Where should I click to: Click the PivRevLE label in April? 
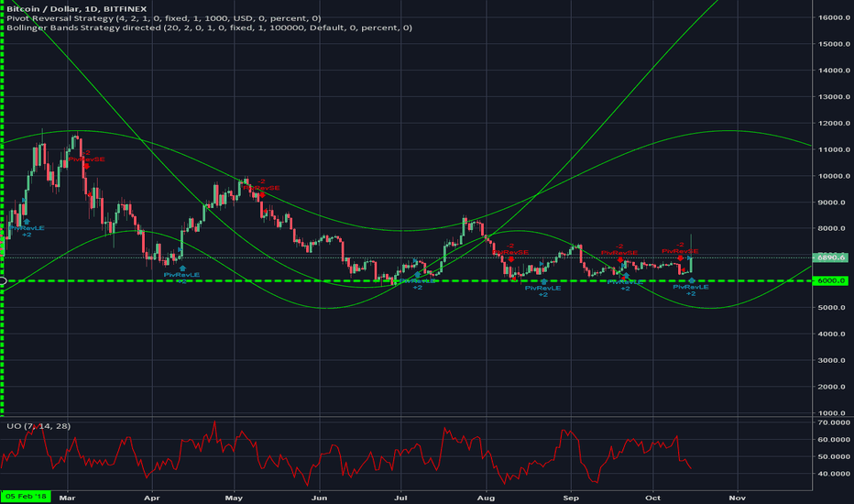pos(182,275)
